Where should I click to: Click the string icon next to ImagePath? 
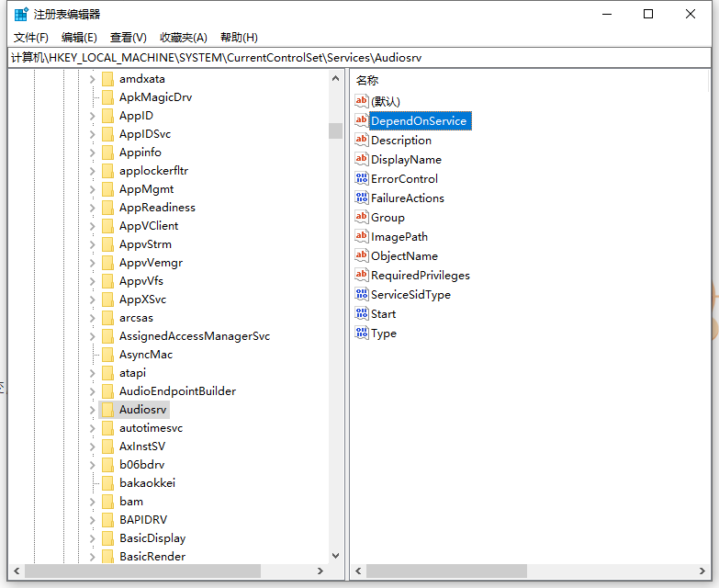point(362,237)
